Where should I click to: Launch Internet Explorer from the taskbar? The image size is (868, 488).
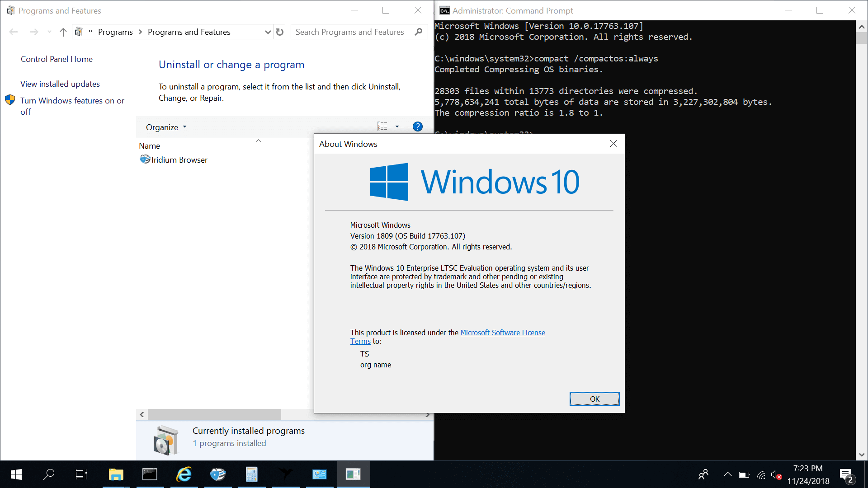[x=184, y=474]
